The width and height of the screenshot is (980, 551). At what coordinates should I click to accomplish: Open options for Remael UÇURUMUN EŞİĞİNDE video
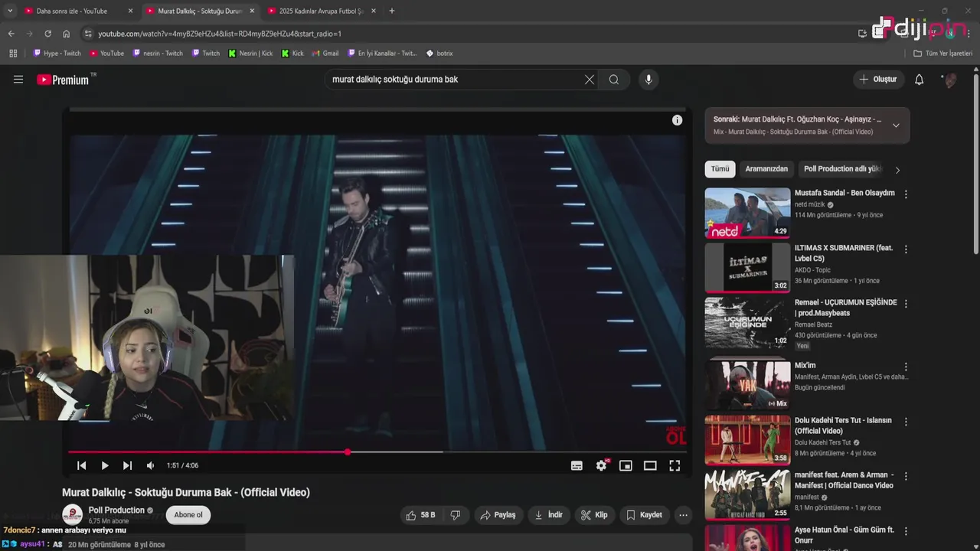tap(906, 304)
